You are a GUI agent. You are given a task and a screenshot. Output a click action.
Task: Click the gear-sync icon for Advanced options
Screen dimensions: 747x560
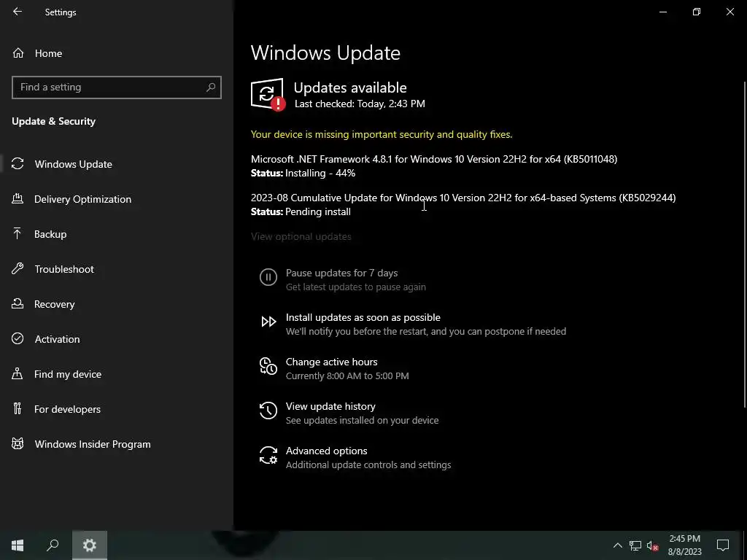(x=268, y=455)
